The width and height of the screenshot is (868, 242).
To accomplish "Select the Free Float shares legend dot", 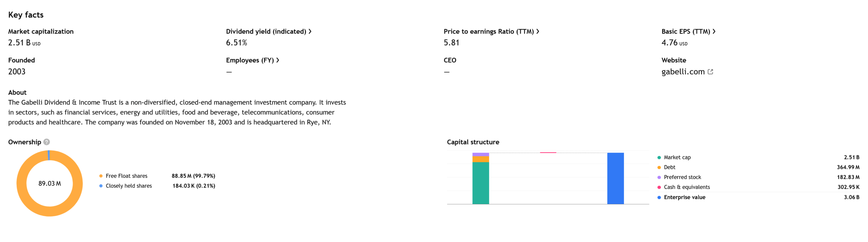I will coord(100,176).
